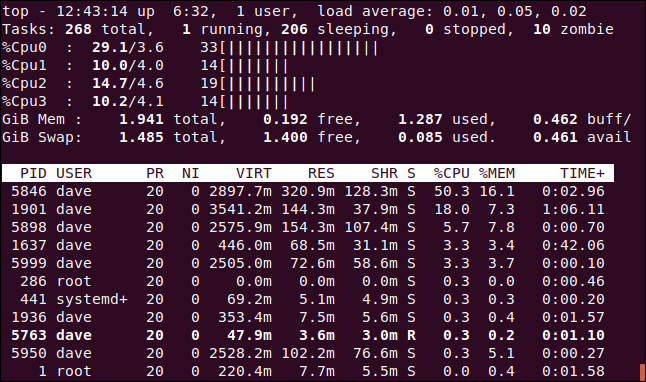Select the running process PID 5763
The image size is (646, 382).
pos(308,335)
